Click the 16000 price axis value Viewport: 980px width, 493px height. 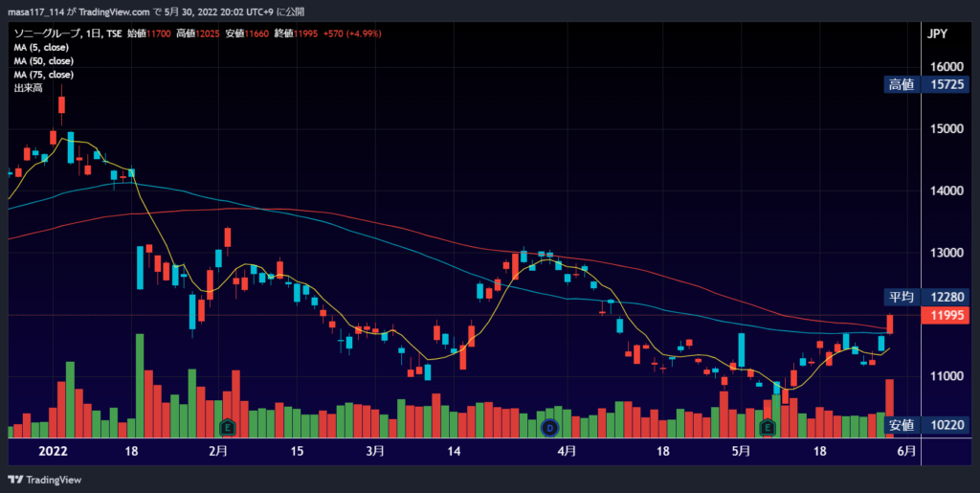947,67
